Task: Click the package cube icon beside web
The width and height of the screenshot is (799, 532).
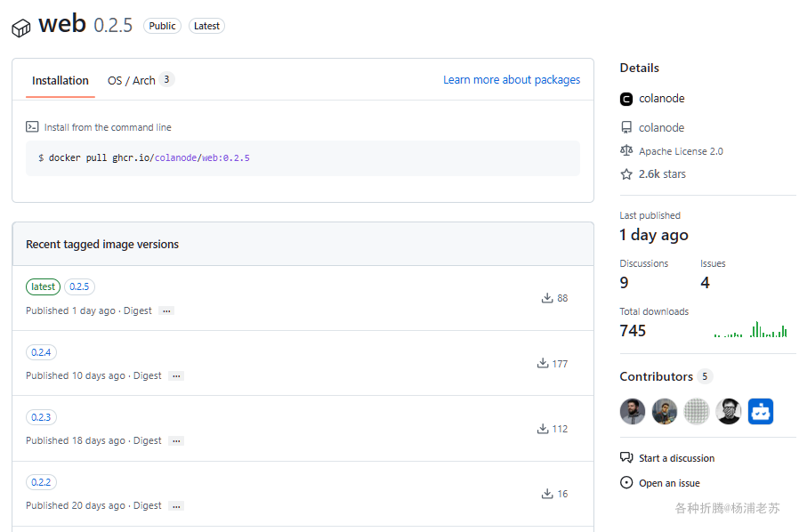Action: pos(20,28)
